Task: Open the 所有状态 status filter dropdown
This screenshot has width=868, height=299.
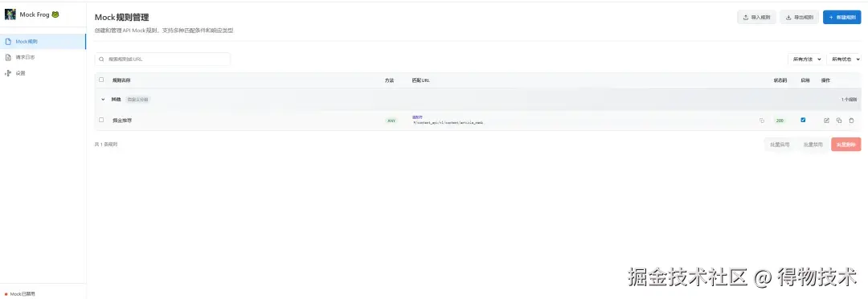Action: 844,59
